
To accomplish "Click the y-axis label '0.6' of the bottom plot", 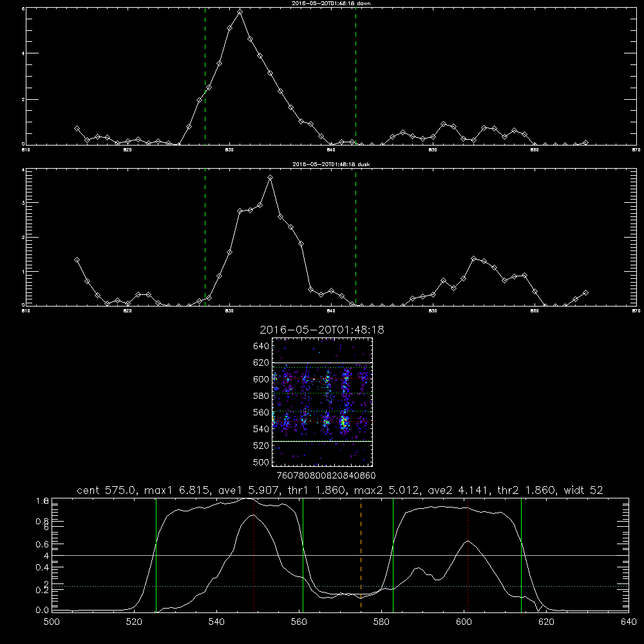I will pyautogui.click(x=43, y=544).
